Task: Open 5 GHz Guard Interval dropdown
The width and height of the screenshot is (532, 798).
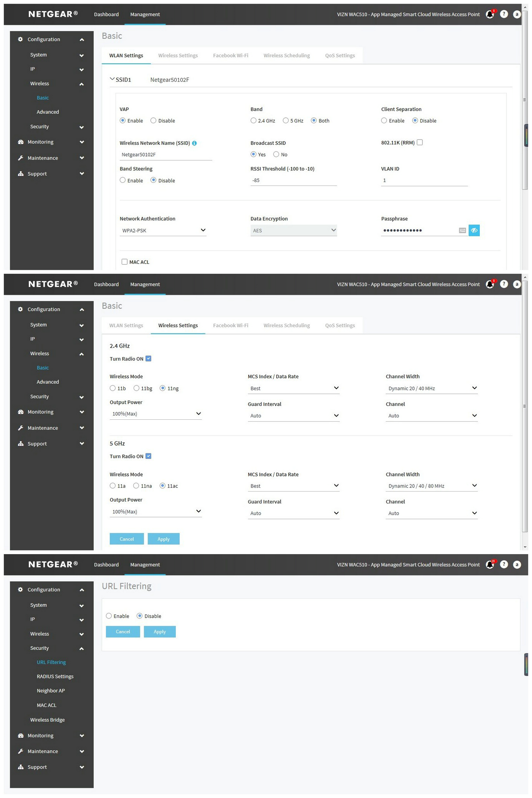Action: click(294, 513)
